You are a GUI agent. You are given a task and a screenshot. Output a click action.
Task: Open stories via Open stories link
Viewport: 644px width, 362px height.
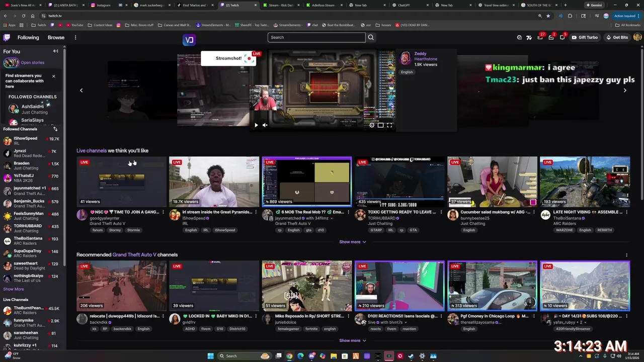[x=33, y=62]
